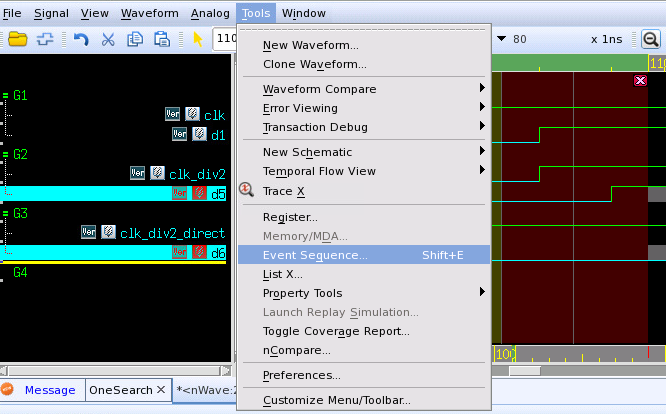666x414 pixels.
Task: Collapse the G2 signal group
Action: pos(6,154)
